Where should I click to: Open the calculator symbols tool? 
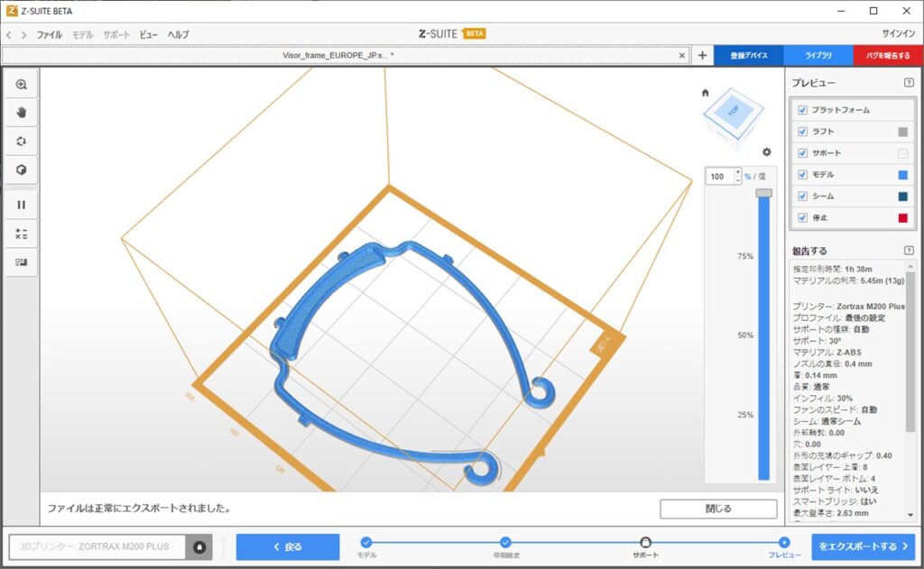(x=21, y=234)
